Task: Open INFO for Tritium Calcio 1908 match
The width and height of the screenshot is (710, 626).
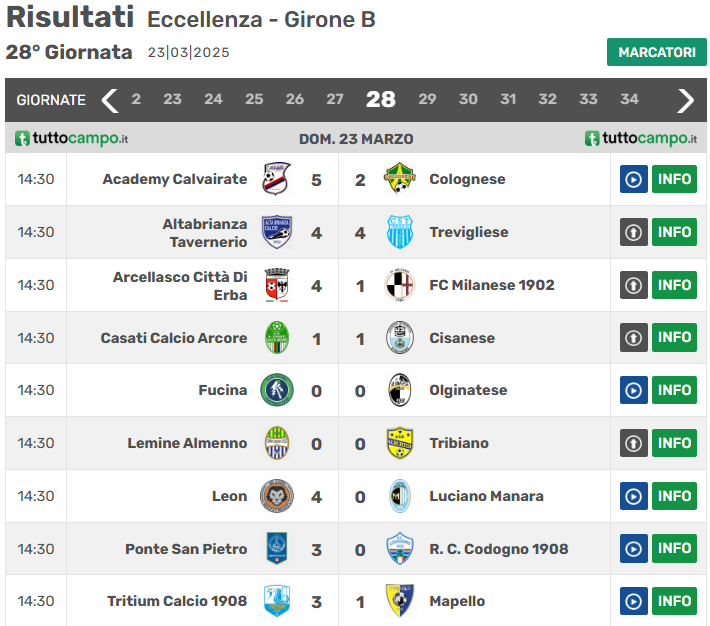Action: pyautogui.click(x=675, y=601)
